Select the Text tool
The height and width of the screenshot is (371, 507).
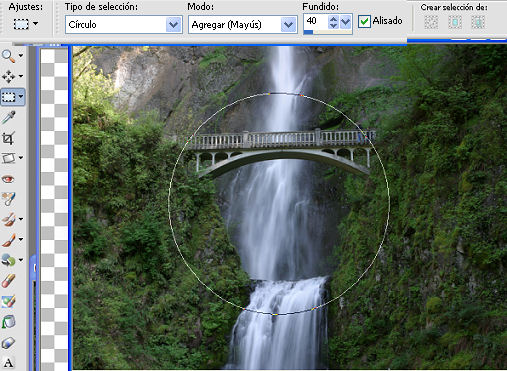pyautogui.click(x=8, y=363)
